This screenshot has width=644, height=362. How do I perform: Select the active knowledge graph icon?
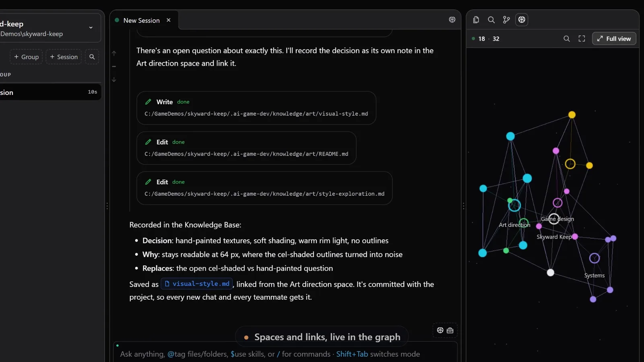tap(522, 20)
